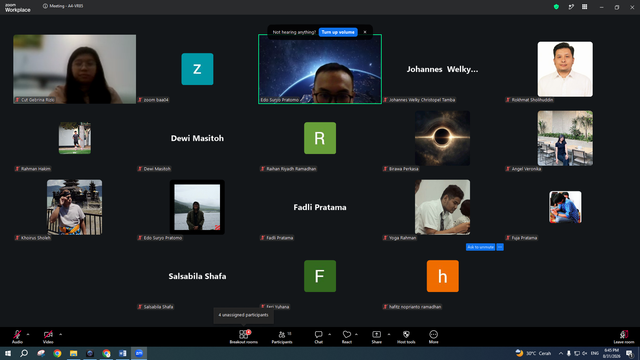Image resolution: width=640 pixels, height=360 pixels.
Task: Select Birawa Perkasa black hole avatar
Action: [x=442, y=138]
